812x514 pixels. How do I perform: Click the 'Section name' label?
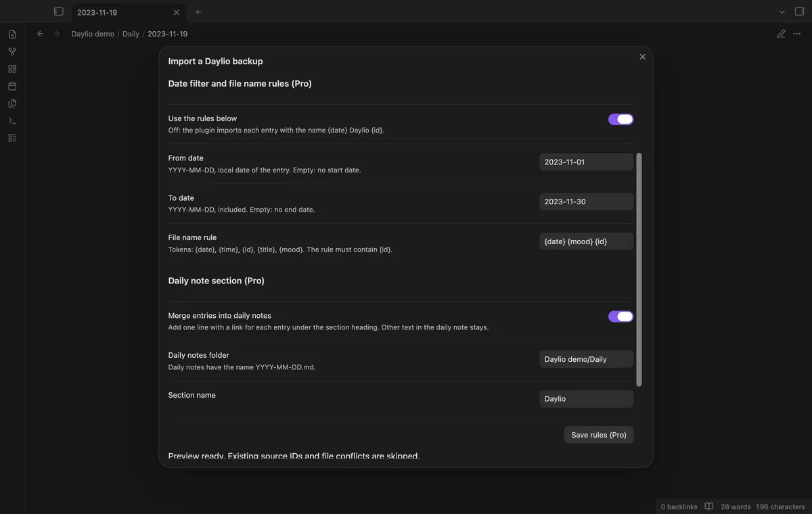[191, 395]
